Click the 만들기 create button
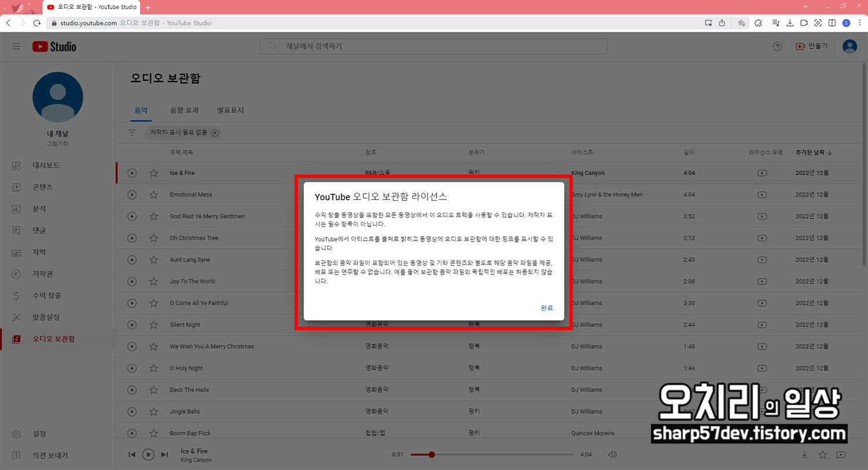 pyautogui.click(x=812, y=46)
